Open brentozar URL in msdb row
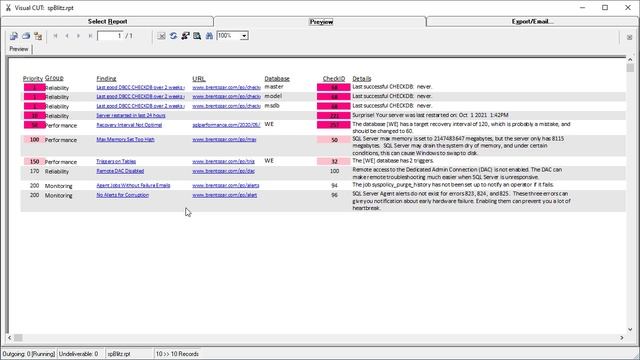 point(226,106)
